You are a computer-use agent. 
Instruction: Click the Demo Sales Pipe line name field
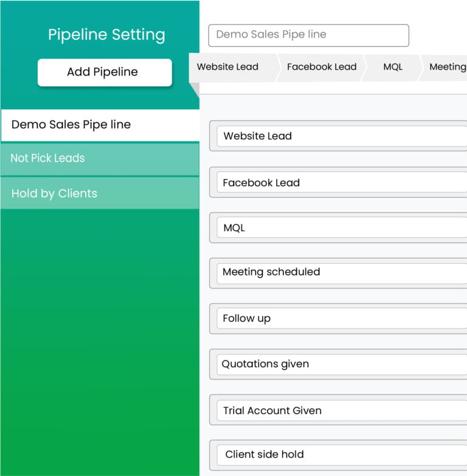pyautogui.click(x=308, y=35)
